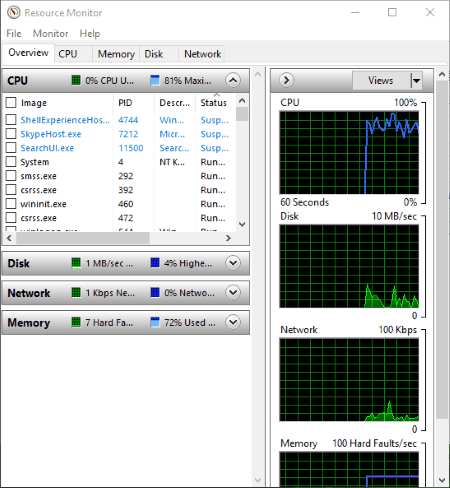The height and width of the screenshot is (488, 450).
Task: Switch to the Disk tab
Action: click(x=159, y=54)
